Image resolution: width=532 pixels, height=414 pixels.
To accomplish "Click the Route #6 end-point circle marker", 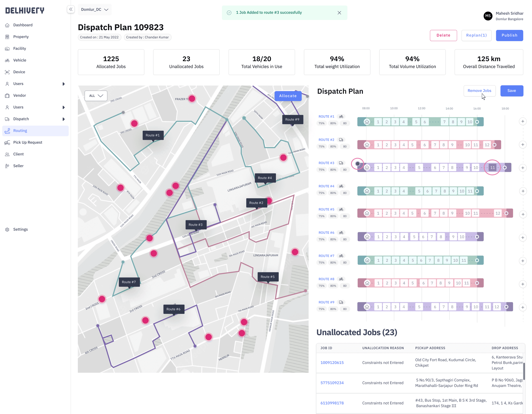I will click(477, 237).
